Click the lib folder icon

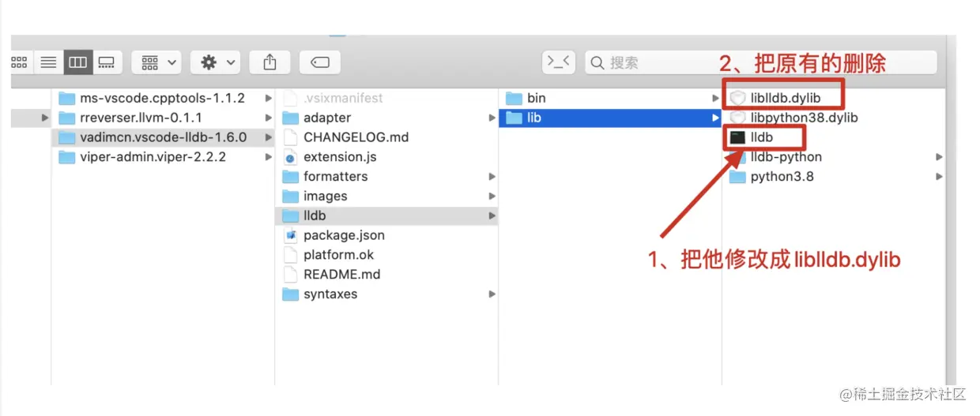[514, 118]
